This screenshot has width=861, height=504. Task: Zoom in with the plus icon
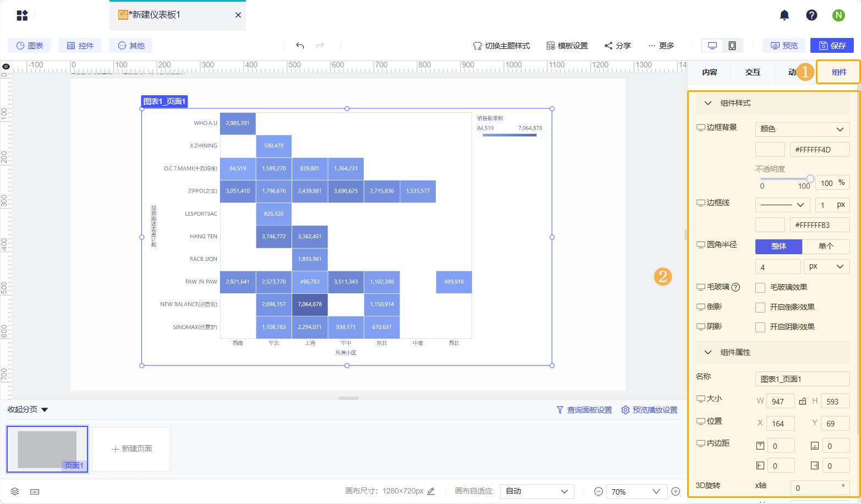click(x=676, y=491)
